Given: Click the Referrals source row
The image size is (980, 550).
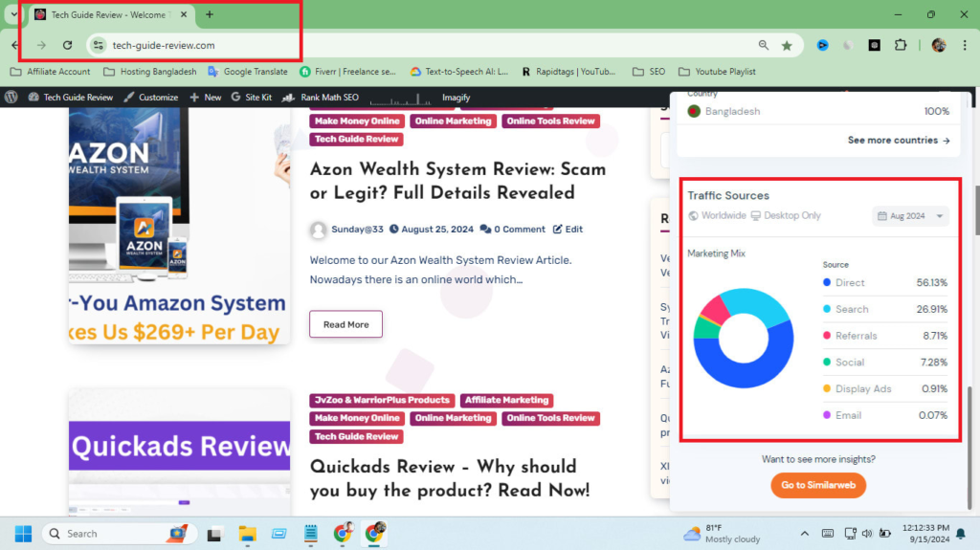Looking at the screenshot, I should tap(885, 336).
